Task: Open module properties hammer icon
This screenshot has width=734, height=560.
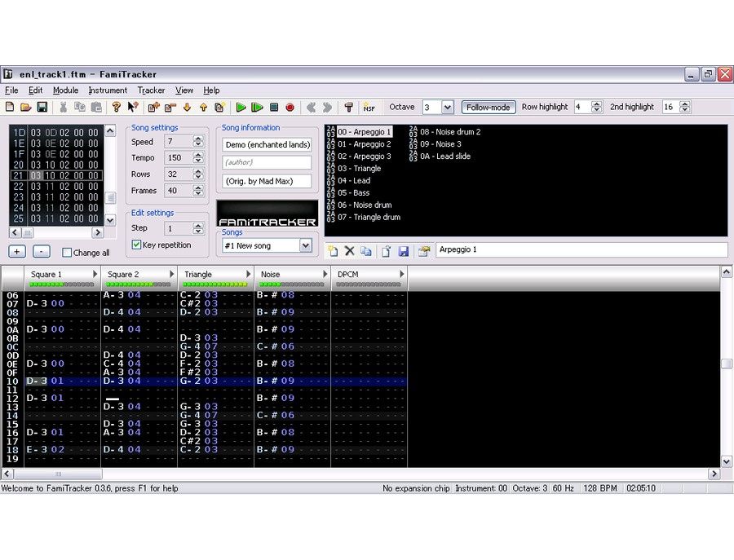Action: (348, 107)
